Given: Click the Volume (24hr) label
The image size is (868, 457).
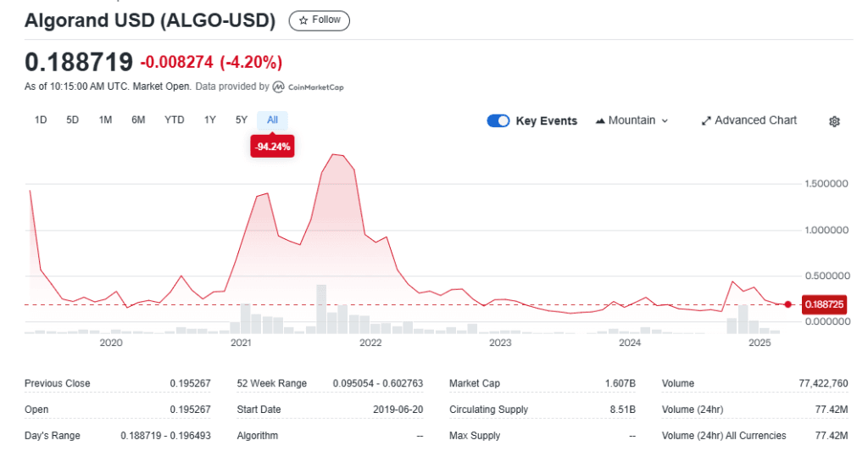Looking at the screenshot, I should pos(693,410).
